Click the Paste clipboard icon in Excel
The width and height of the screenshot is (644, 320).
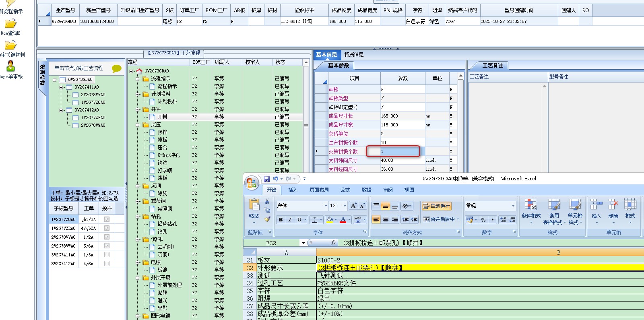pyautogui.click(x=254, y=205)
